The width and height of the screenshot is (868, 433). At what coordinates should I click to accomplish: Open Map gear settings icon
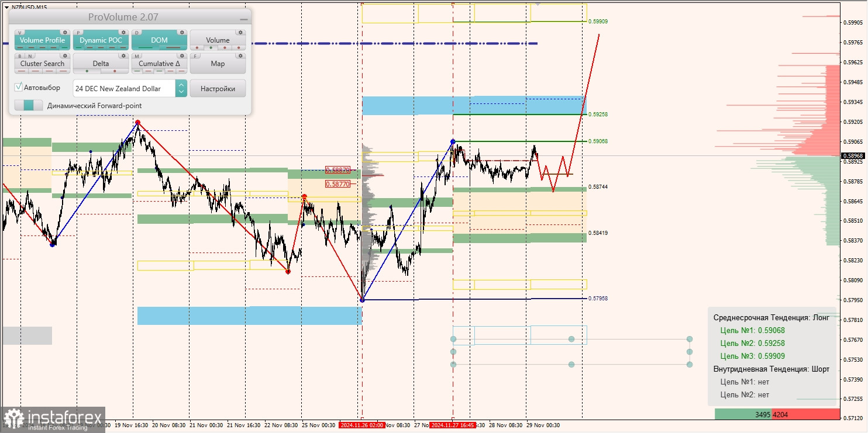[x=240, y=56]
